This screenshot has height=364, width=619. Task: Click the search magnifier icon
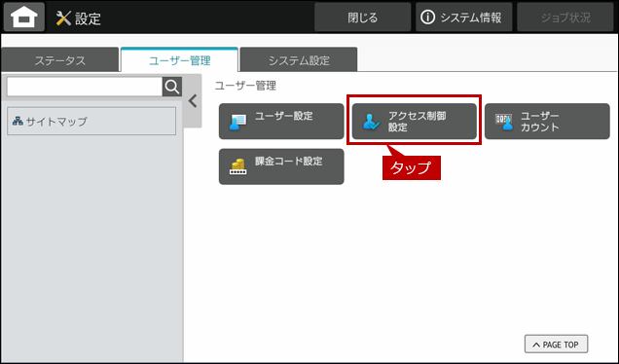tap(172, 87)
